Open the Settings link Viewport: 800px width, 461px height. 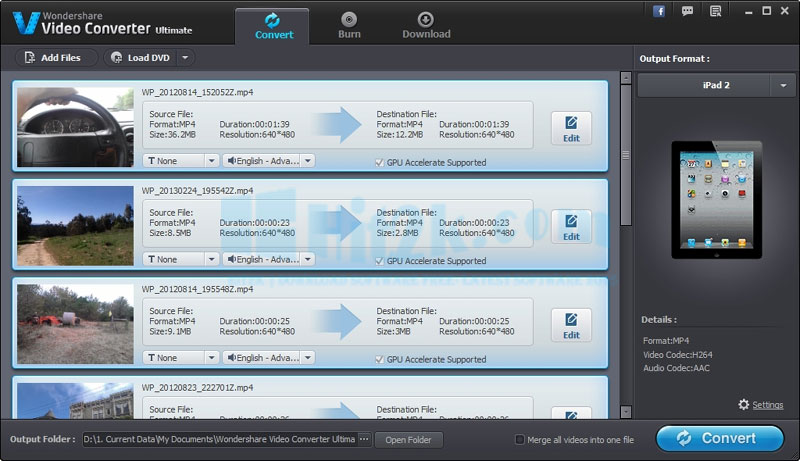(767, 405)
